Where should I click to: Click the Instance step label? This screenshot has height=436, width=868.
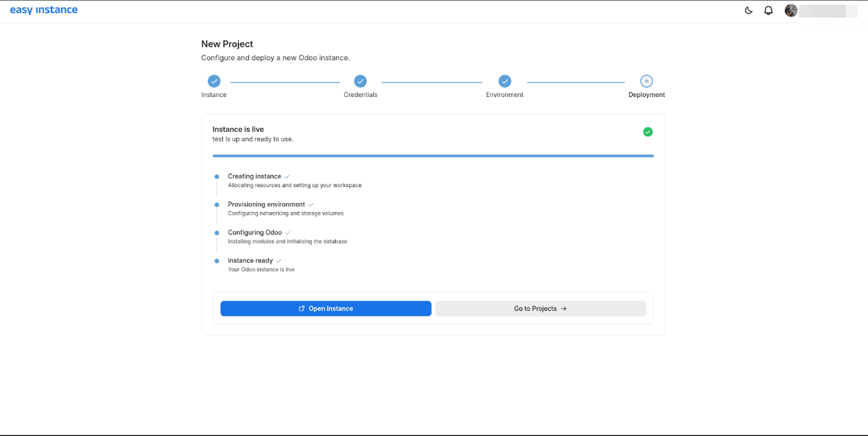pos(214,95)
